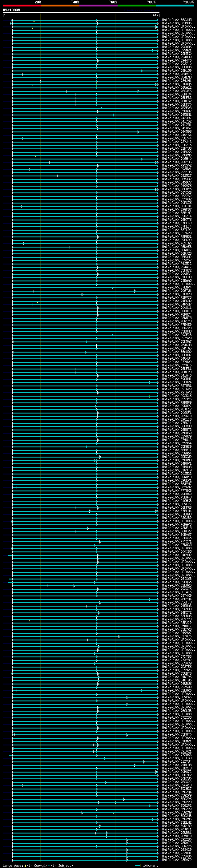Select the UniRef100_A5B3U2 label
The width and height of the screenshot is (197, 868).
coord(177,257)
